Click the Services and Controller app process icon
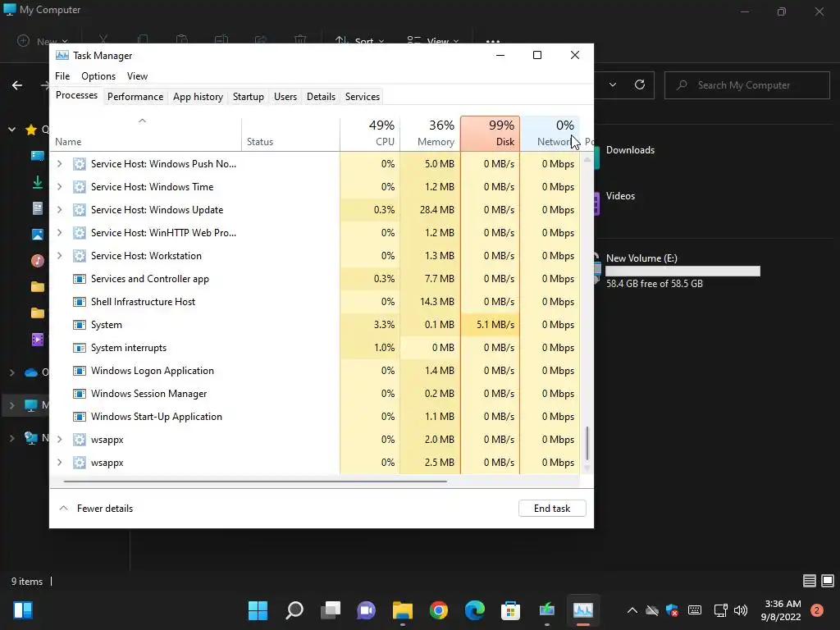The image size is (840, 630). point(80,279)
